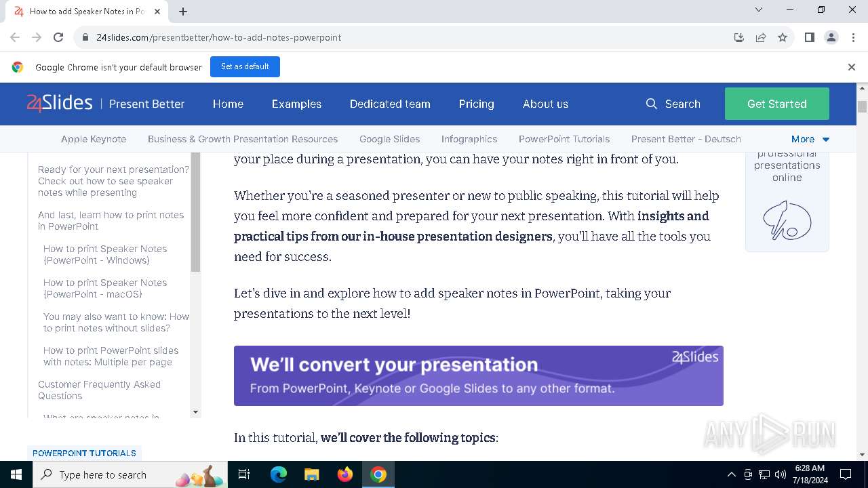Screen dimensions: 868x488
Task: Go to And last, learn how to print notes
Action: point(111,220)
